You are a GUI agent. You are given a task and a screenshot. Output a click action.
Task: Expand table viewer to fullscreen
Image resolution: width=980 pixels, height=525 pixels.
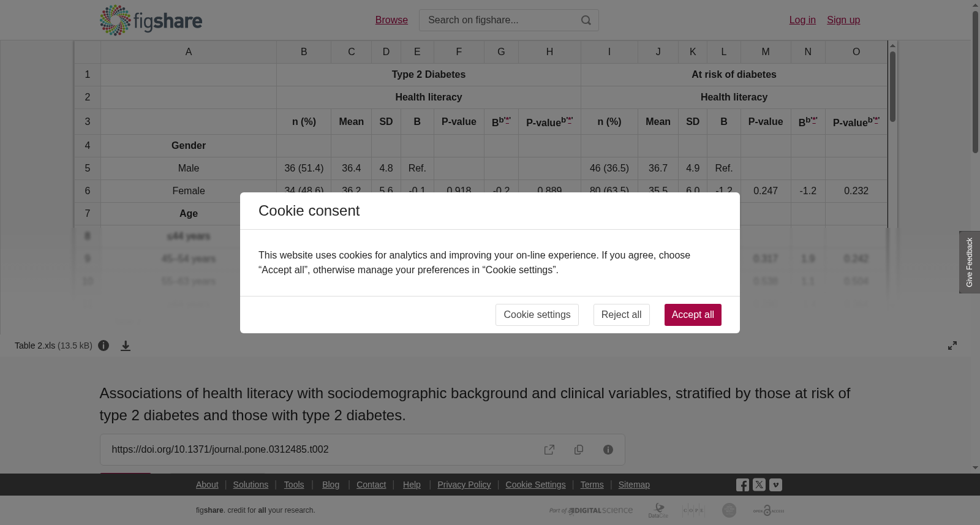[x=952, y=346]
